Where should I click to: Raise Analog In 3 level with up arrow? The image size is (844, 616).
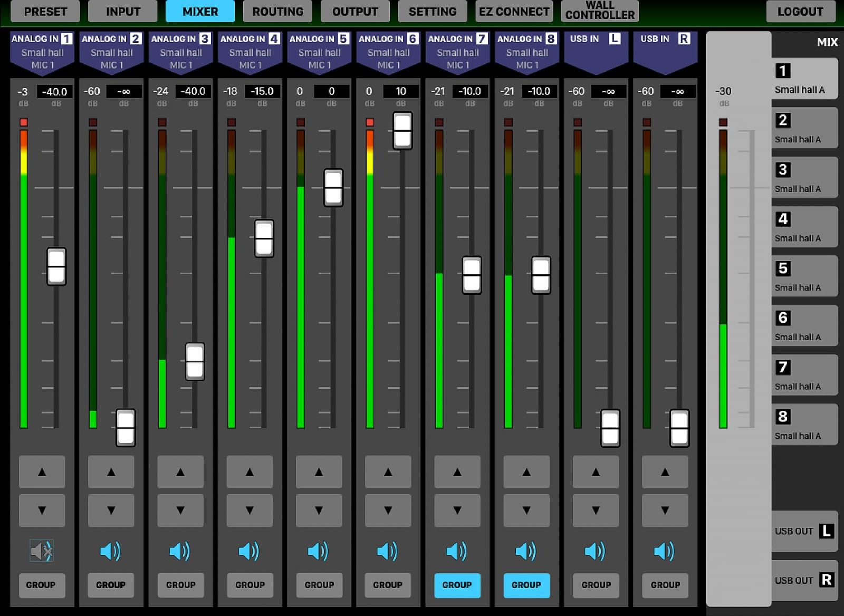point(180,472)
